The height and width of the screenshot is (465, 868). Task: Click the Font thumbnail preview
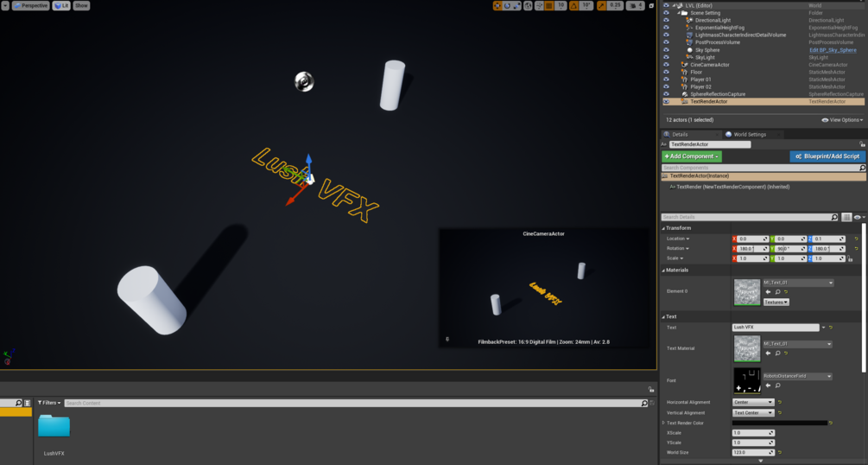[x=747, y=381]
